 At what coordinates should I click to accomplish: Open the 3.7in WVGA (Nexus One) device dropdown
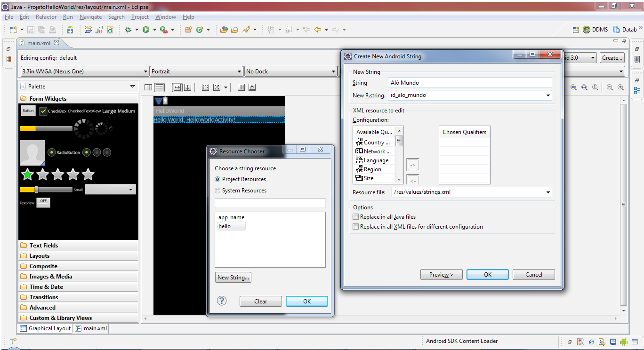click(x=85, y=72)
